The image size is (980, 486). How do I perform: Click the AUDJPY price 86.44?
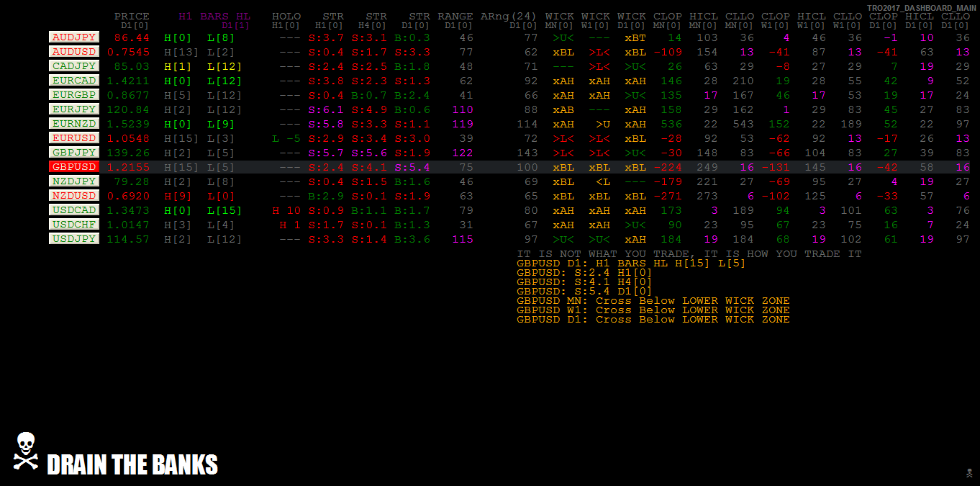pyautogui.click(x=132, y=37)
